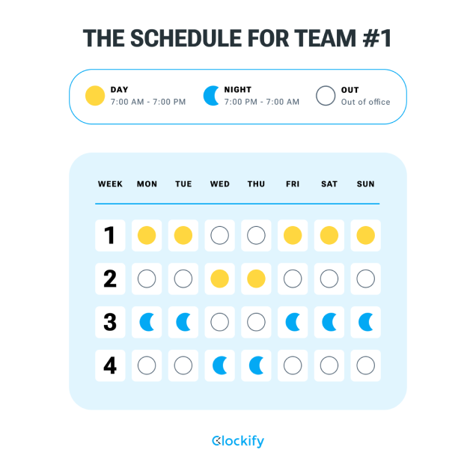476x465 pixels.
Task: Click Week 4 Thursday night shift moon
Action: 257,365
